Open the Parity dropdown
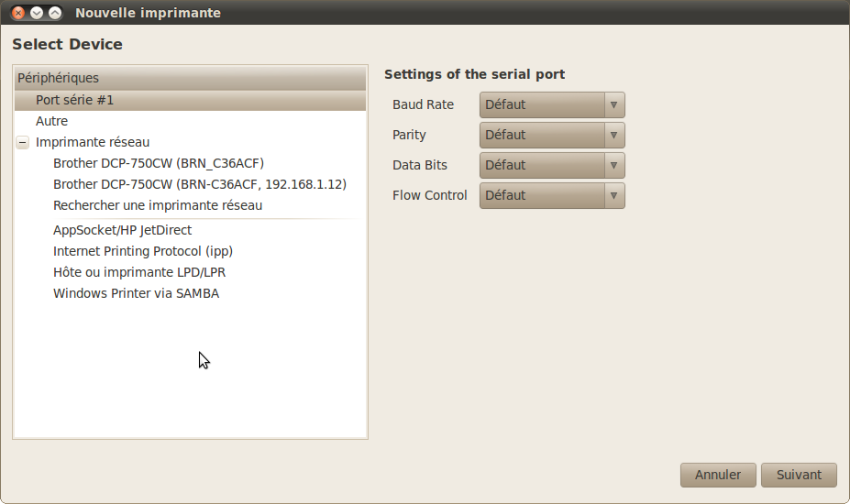The height and width of the screenshot is (504, 850). coord(552,135)
